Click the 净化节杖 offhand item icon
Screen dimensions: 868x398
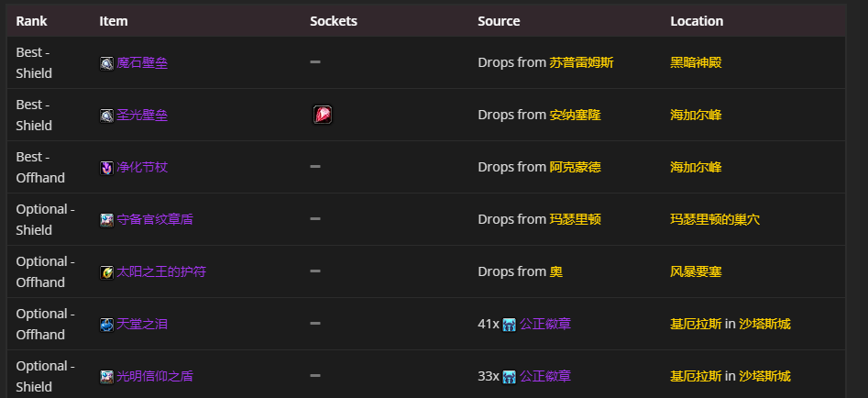tap(106, 168)
